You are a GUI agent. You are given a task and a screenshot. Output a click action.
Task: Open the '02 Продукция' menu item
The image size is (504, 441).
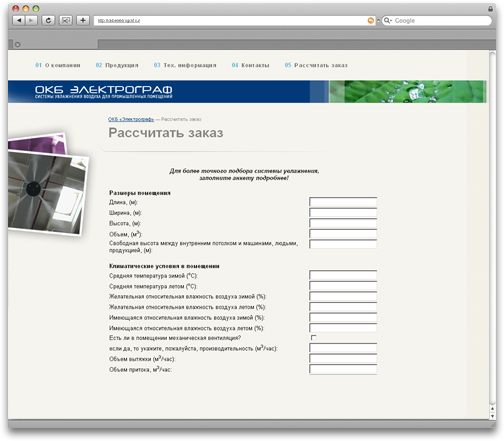tap(117, 65)
